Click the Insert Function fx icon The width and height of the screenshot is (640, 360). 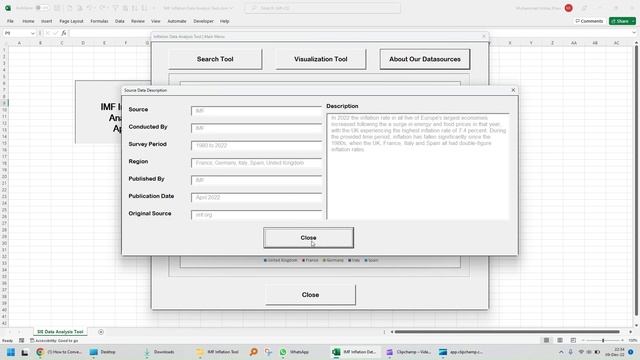pos(64,33)
